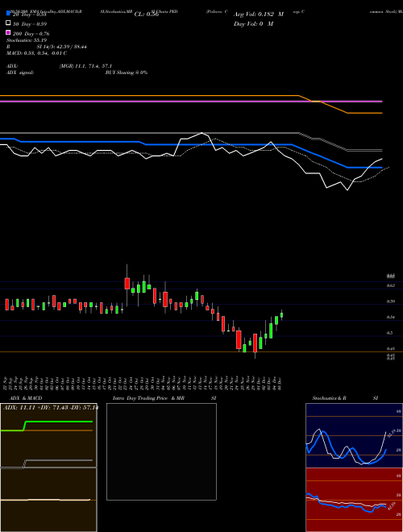Click the 'Stochastics & R' panel title
The height and width of the screenshot is (532, 403).
[x=329, y=398]
